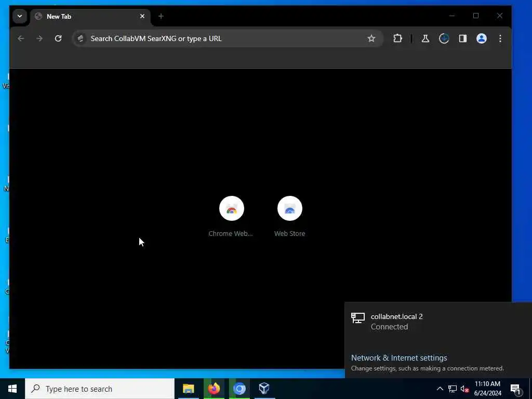
Task: Go back to previous page
Action: [x=21, y=38]
